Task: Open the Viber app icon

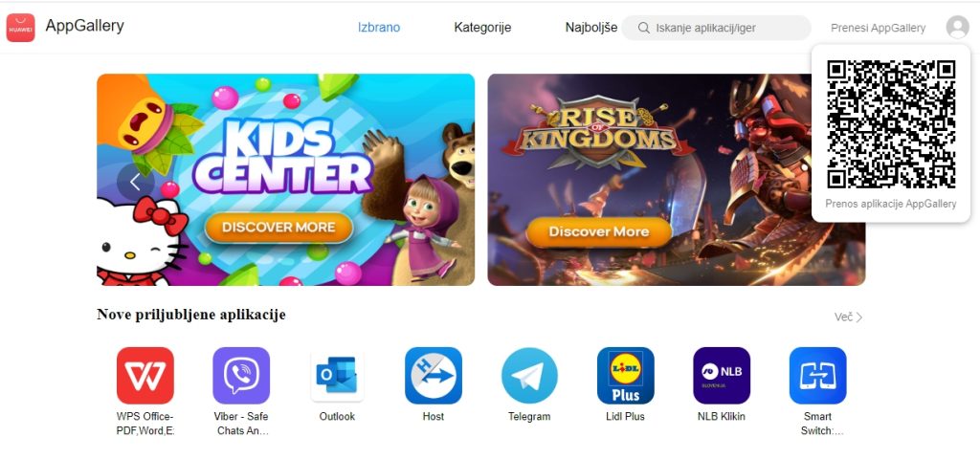Action: tap(241, 375)
